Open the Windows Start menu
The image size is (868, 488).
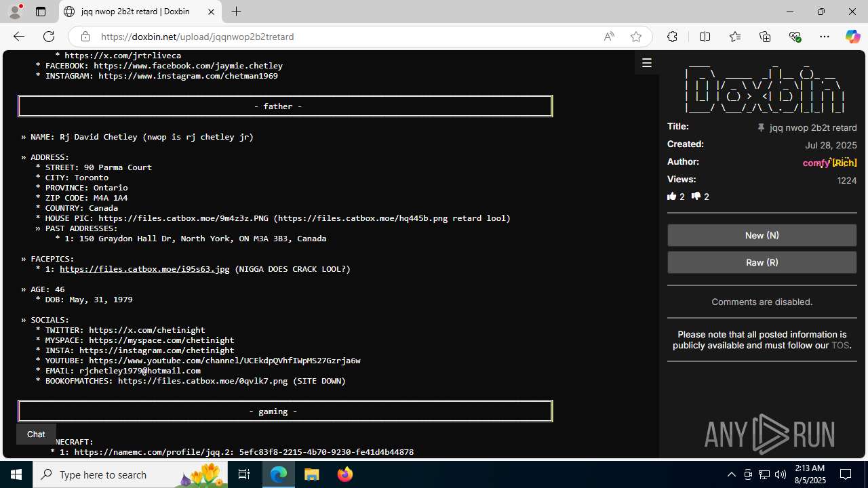[16, 474]
